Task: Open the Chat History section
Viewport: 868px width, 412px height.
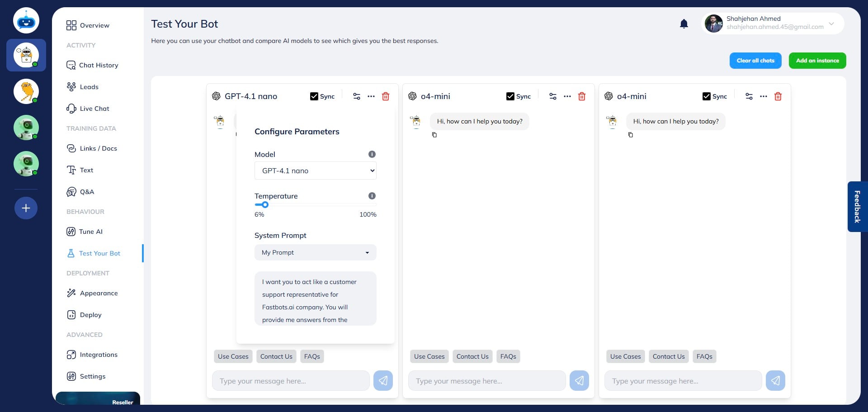Action: [98, 65]
